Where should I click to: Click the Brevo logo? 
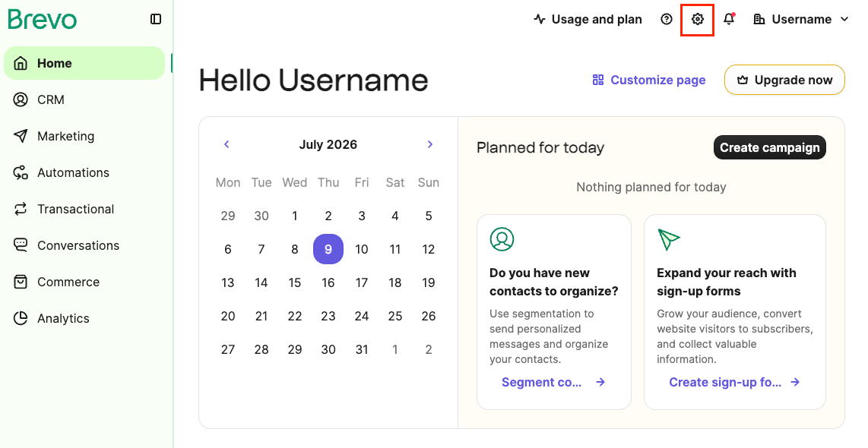pyautogui.click(x=43, y=19)
